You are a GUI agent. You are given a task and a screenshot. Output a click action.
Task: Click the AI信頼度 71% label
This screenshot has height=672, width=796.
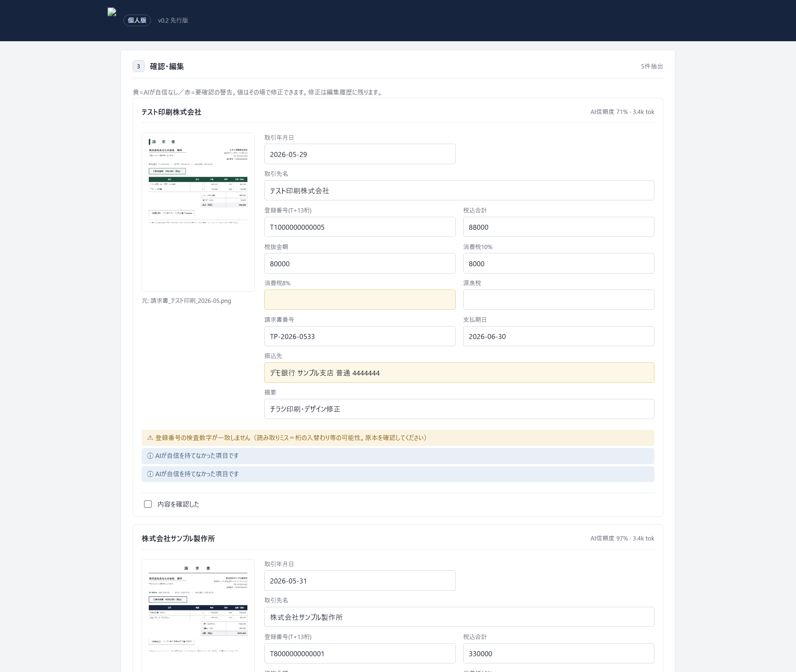click(x=622, y=112)
